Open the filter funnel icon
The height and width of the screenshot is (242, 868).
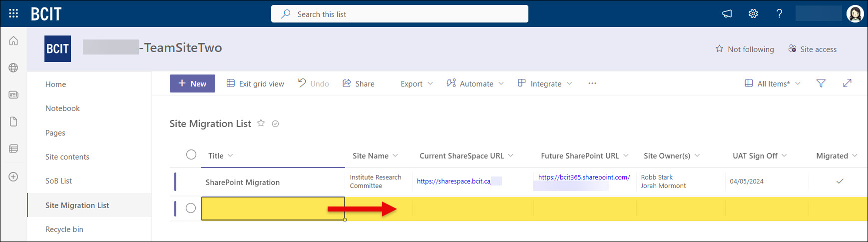point(821,83)
